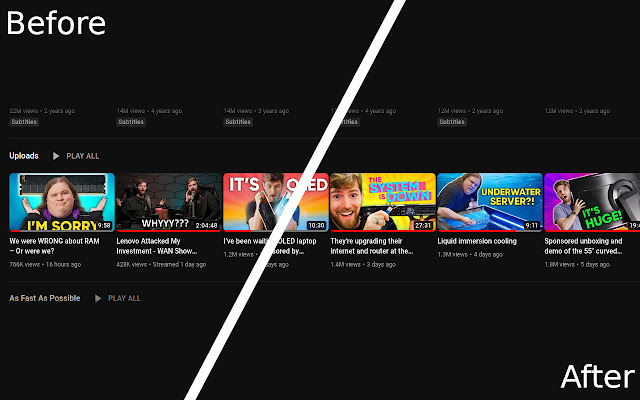The height and width of the screenshot is (400, 640).
Task: Click the text '1.8M views • 5 days ago'
Action: coord(577,264)
